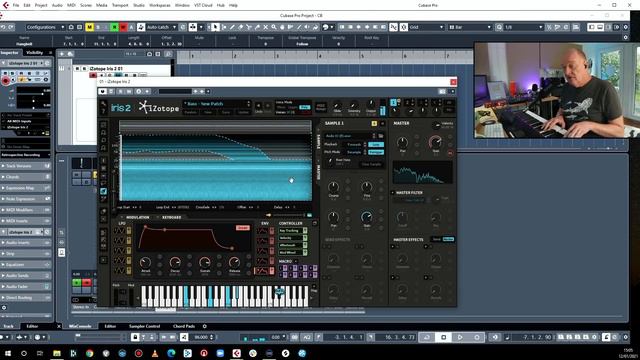Select the Mute X tool
640x360 pixels.
265,27
